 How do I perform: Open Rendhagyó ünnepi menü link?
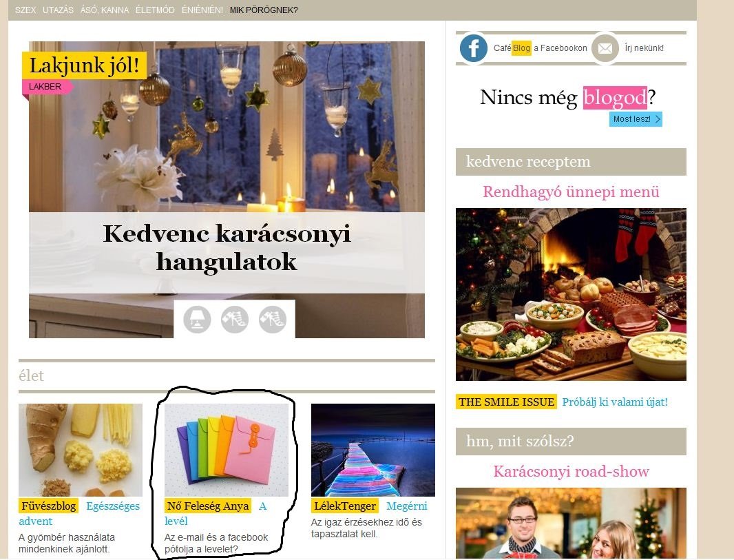click(571, 191)
